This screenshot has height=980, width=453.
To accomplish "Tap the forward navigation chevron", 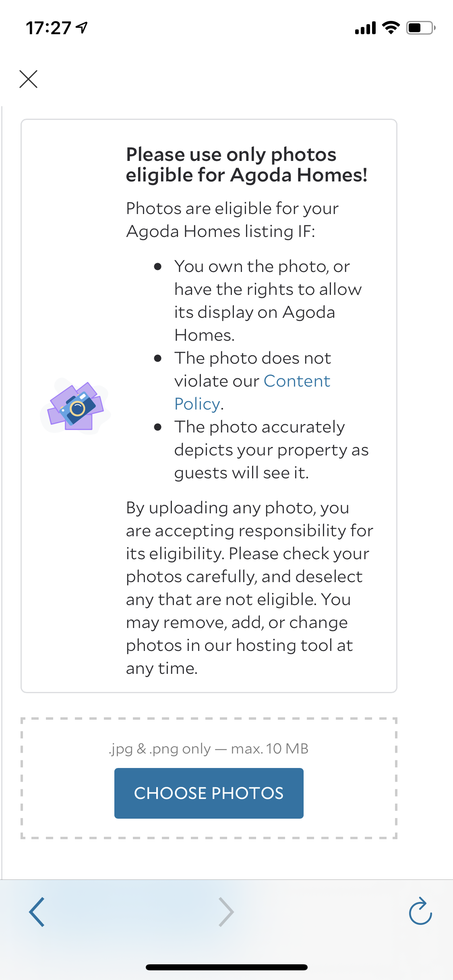I will pyautogui.click(x=226, y=912).
